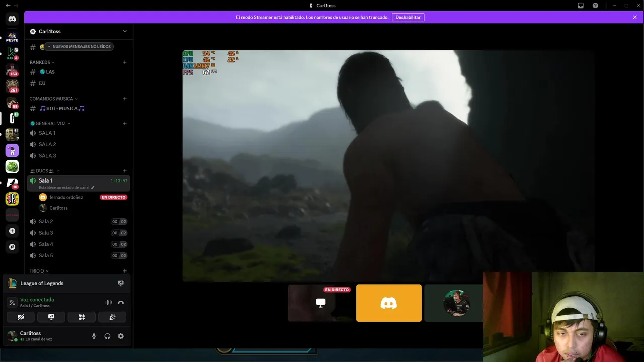The width and height of the screenshot is (644, 362).
Task: Open the server with 153 notifications
Action: [12, 70]
